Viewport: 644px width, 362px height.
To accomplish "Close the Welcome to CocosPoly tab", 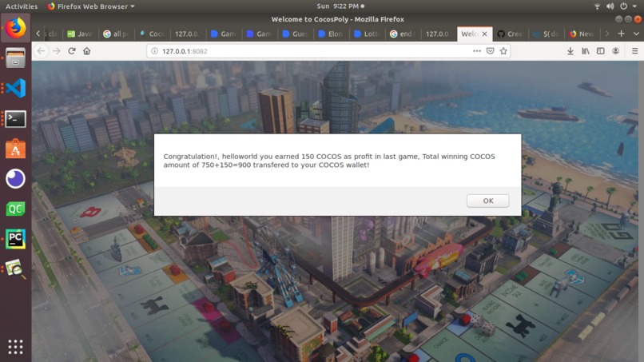I will coord(485,34).
